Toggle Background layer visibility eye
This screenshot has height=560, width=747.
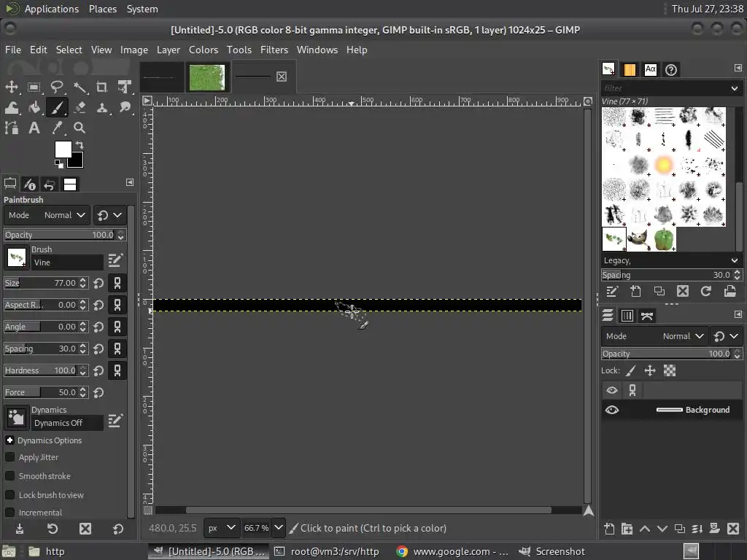(x=612, y=410)
